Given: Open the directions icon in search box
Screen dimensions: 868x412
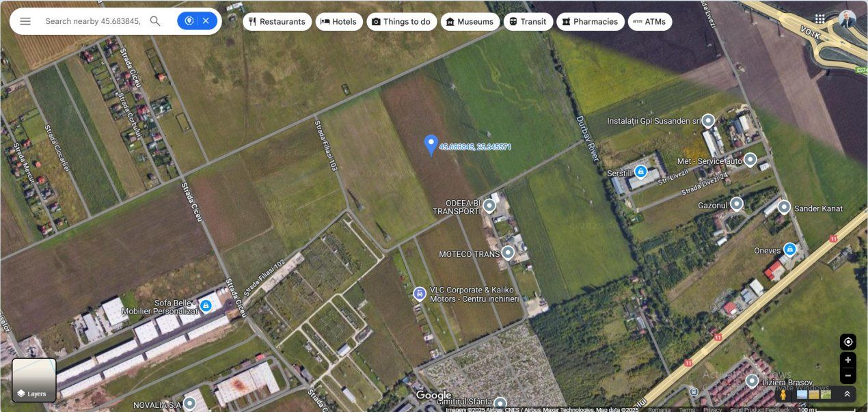Looking at the screenshot, I should click(x=189, y=21).
